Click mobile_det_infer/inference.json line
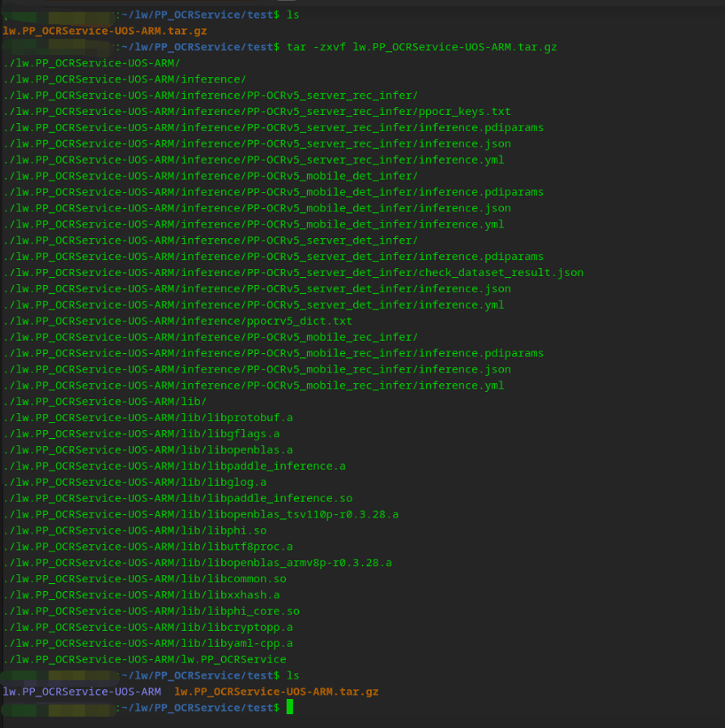The image size is (725, 728). [257, 208]
